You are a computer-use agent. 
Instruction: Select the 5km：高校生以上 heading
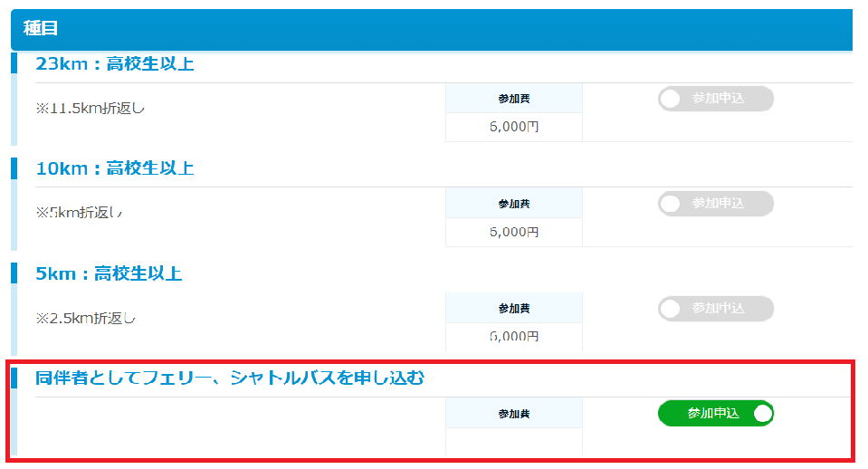(x=109, y=274)
